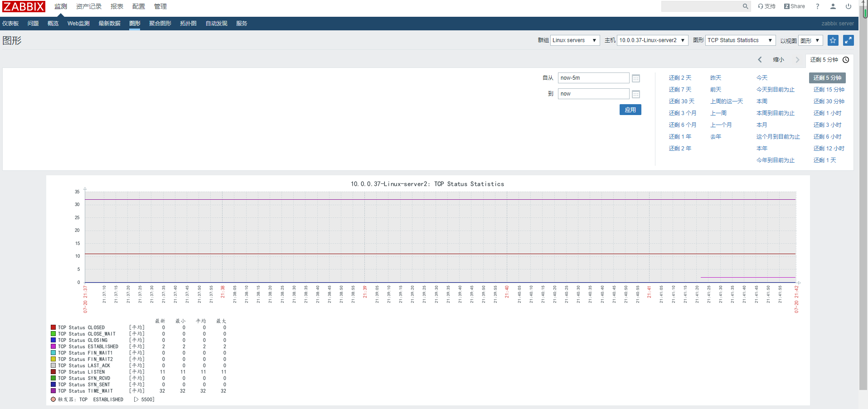Switch to Screens (聚合图形) submenu
Viewport: 868px width, 409px height.
pyautogui.click(x=160, y=24)
